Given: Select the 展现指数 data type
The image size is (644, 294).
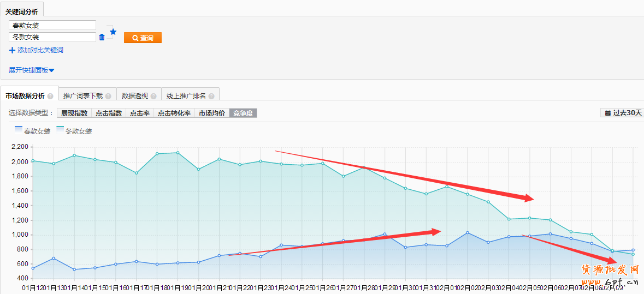Looking at the screenshot, I should 74,113.
